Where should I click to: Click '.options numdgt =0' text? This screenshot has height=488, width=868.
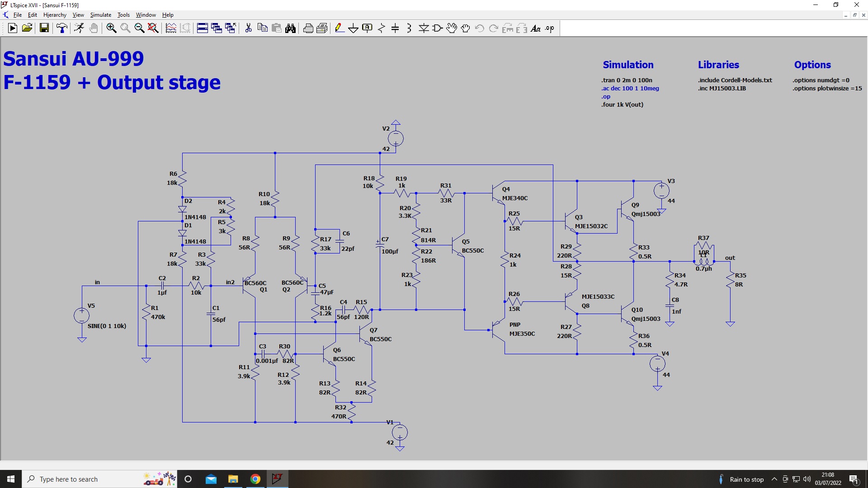(821, 80)
